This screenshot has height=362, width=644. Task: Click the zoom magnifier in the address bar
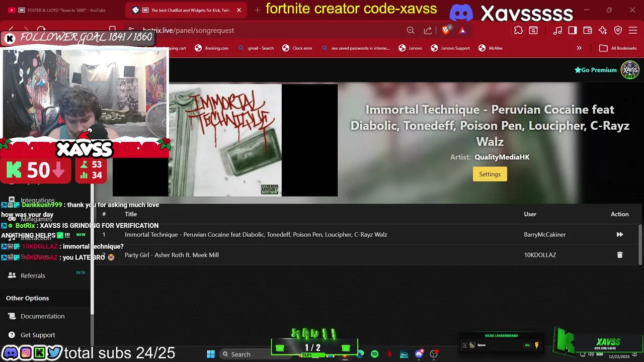tap(411, 30)
